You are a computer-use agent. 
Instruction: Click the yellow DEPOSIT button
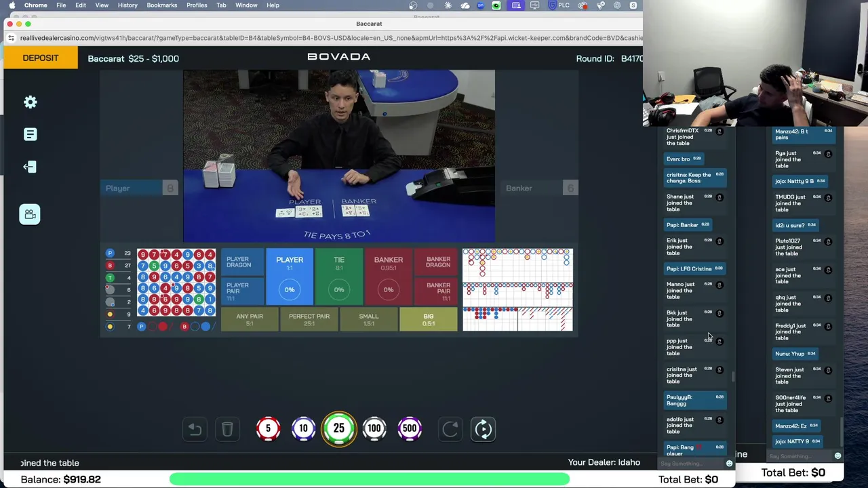[x=41, y=58]
